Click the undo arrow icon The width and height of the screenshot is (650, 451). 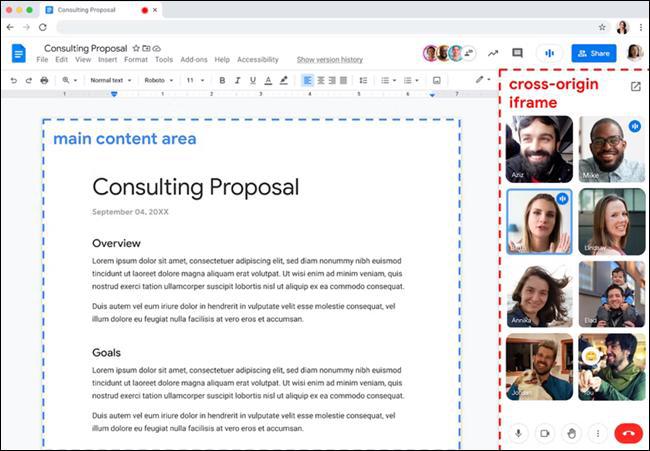point(13,80)
